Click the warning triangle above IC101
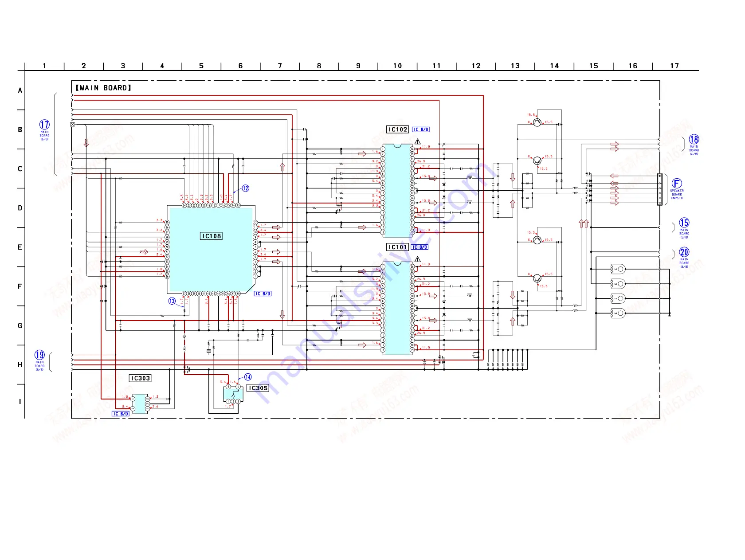 click(x=418, y=259)
